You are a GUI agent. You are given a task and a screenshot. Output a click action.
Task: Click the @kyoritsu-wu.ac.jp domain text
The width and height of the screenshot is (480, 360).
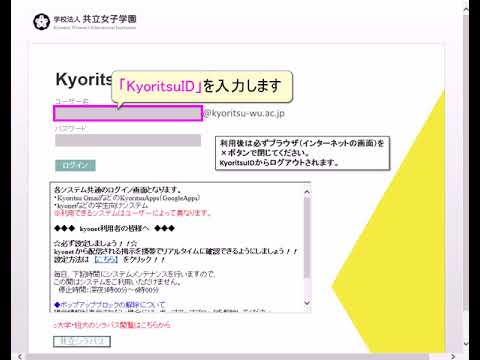(244, 113)
